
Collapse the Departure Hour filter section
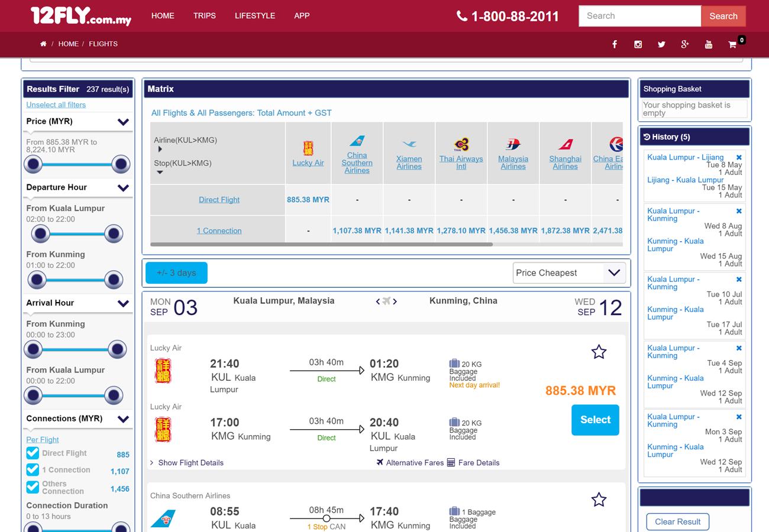pos(123,188)
